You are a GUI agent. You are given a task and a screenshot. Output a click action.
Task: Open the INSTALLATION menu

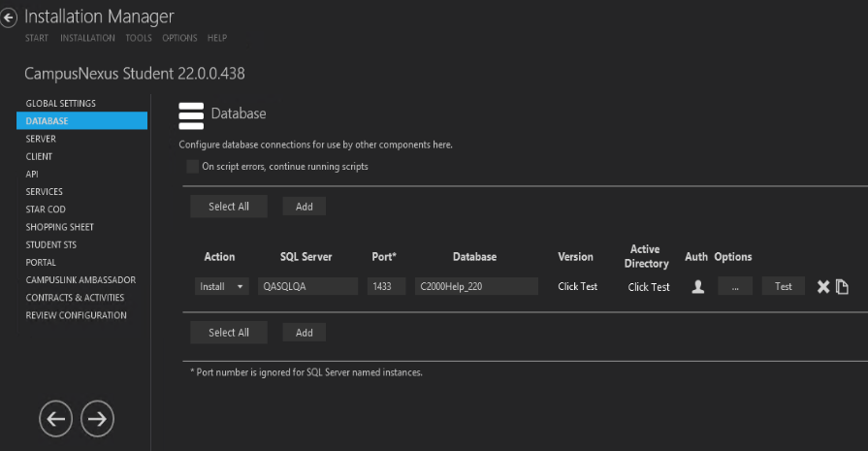coord(87,38)
